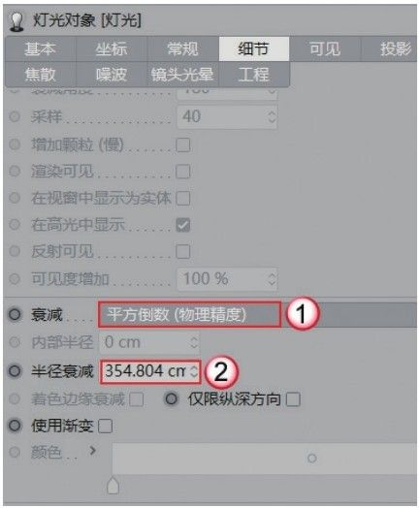Open the 衰减 falloff type dropdown
This screenshot has height=508, width=420.
(189, 314)
